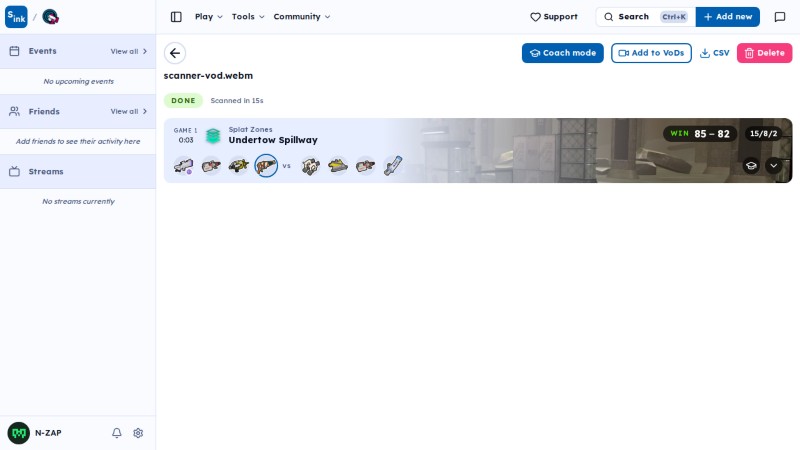
Task: Click the Scanned in 15s text
Action: coord(237,101)
